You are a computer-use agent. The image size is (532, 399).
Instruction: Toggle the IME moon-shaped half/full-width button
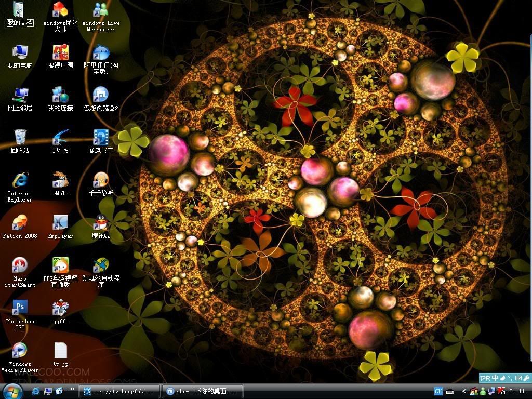502,378
